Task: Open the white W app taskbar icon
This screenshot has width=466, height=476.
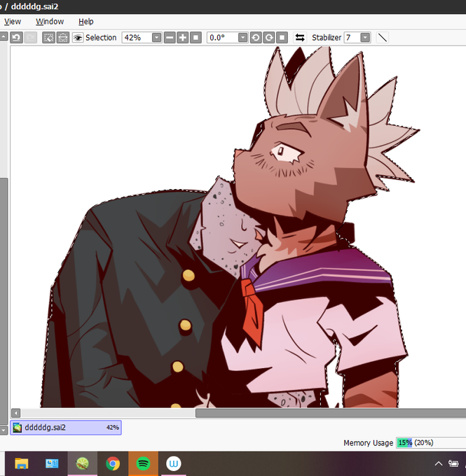Action: tap(174, 463)
